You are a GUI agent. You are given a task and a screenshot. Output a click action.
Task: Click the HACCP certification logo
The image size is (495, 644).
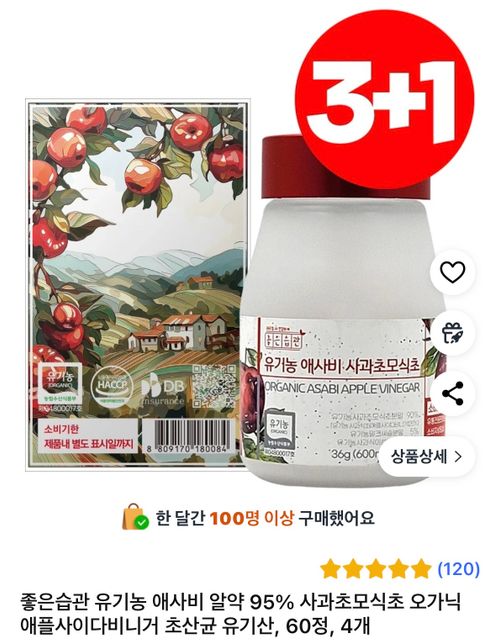(112, 386)
